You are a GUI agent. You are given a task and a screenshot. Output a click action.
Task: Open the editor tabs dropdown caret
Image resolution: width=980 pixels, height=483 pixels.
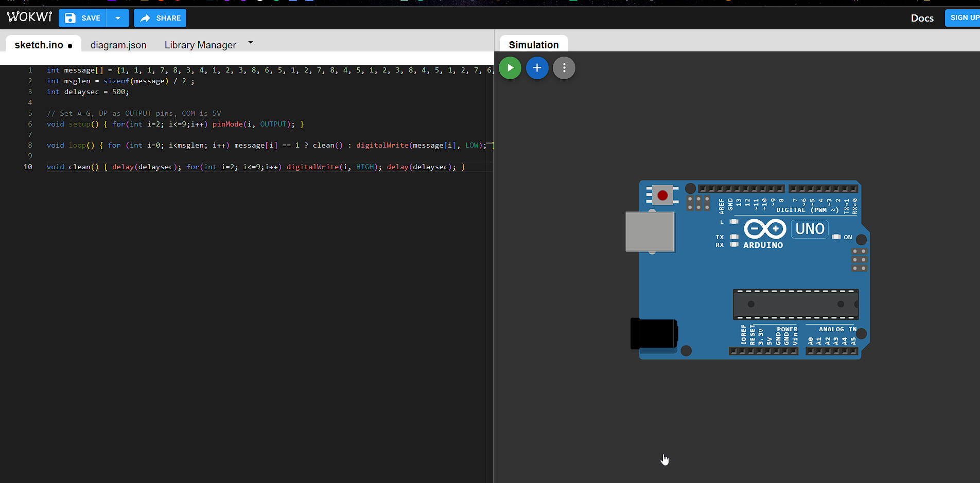tap(251, 43)
